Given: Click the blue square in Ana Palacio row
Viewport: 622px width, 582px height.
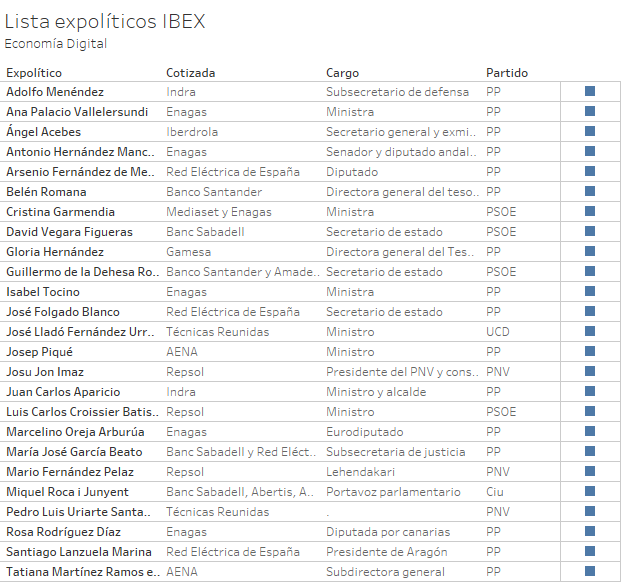Looking at the screenshot, I should coord(590,111).
